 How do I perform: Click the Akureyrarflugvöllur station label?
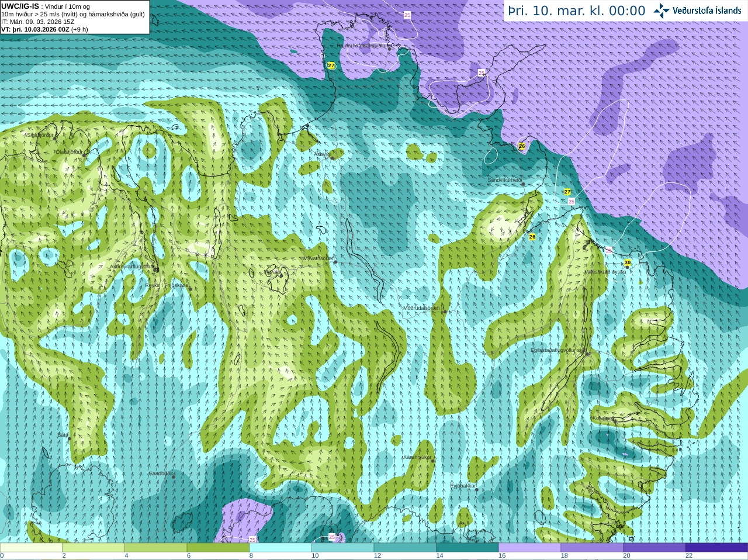click(x=132, y=266)
